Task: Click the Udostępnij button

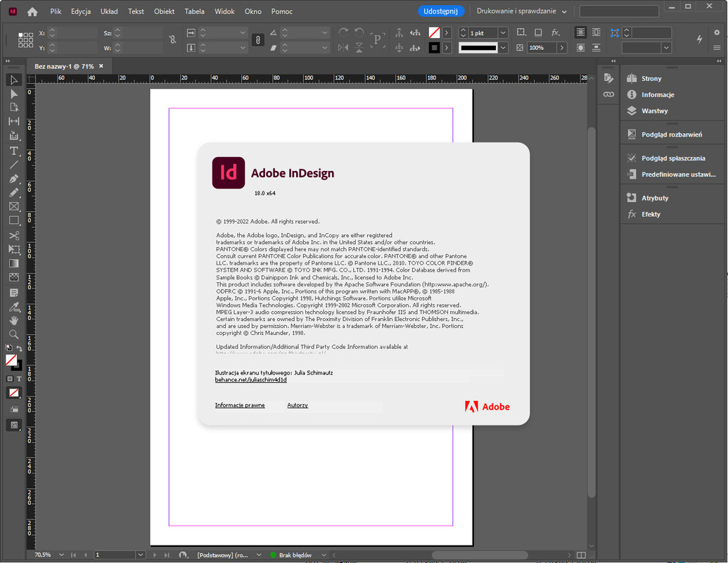Action: point(440,11)
